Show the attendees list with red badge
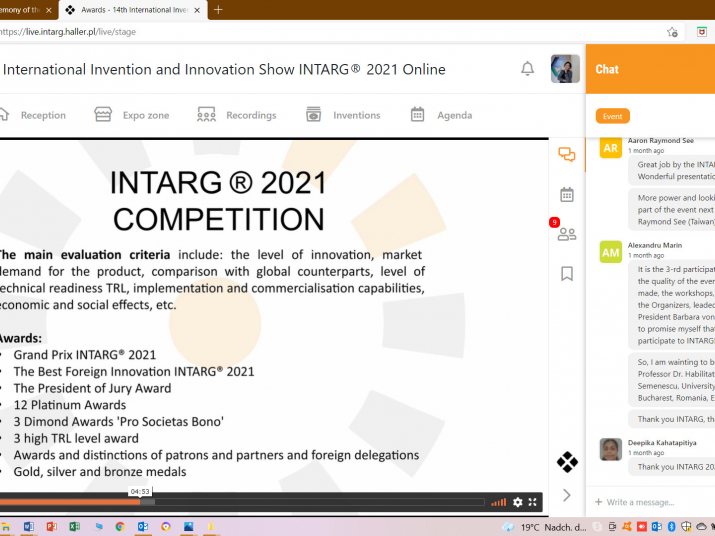 coord(567,234)
